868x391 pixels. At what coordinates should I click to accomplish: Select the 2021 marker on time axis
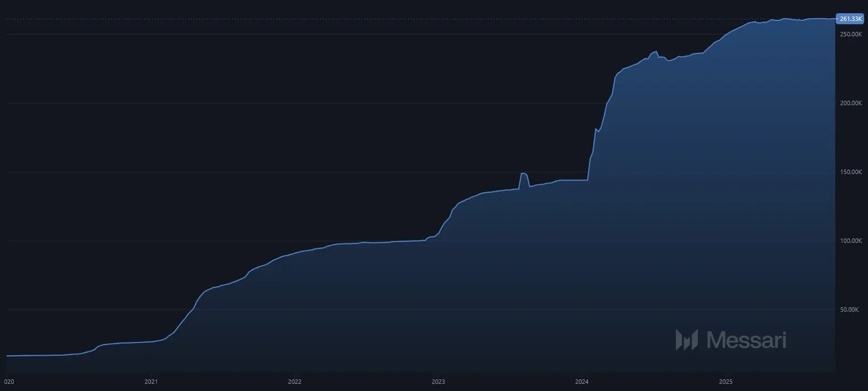(x=151, y=381)
